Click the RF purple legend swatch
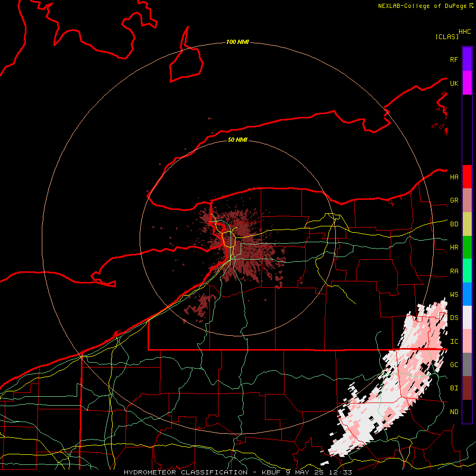 pos(467,59)
